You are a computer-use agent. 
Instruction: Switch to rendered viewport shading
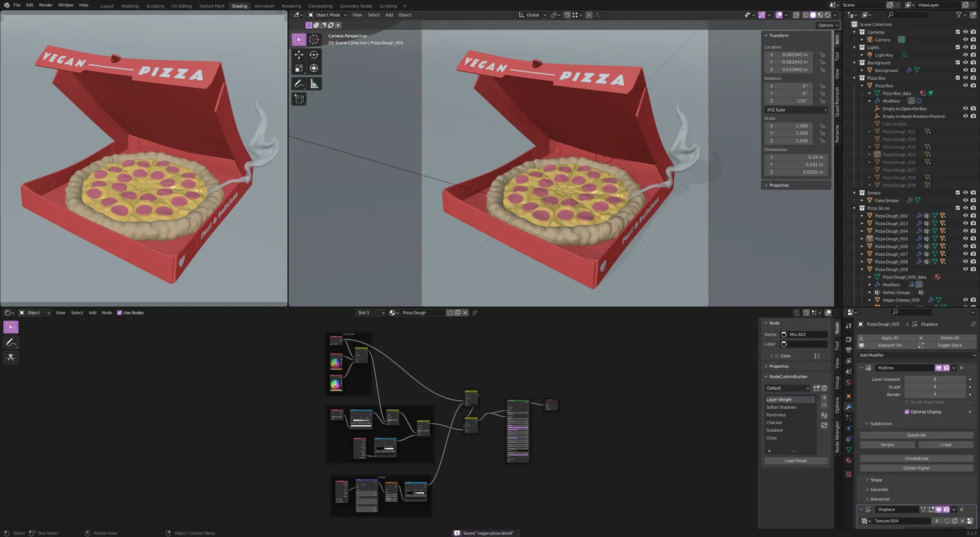point(828,15)
